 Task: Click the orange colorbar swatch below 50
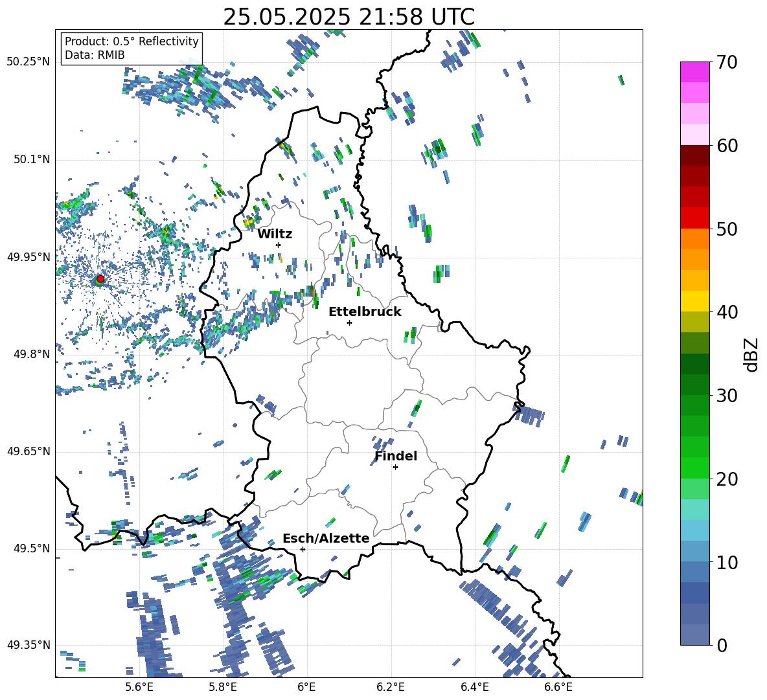[694, 239]
